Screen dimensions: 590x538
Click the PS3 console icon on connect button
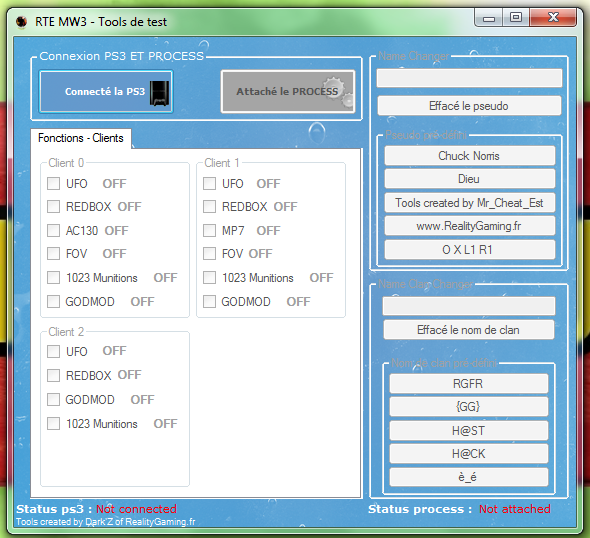coord(160,93)
